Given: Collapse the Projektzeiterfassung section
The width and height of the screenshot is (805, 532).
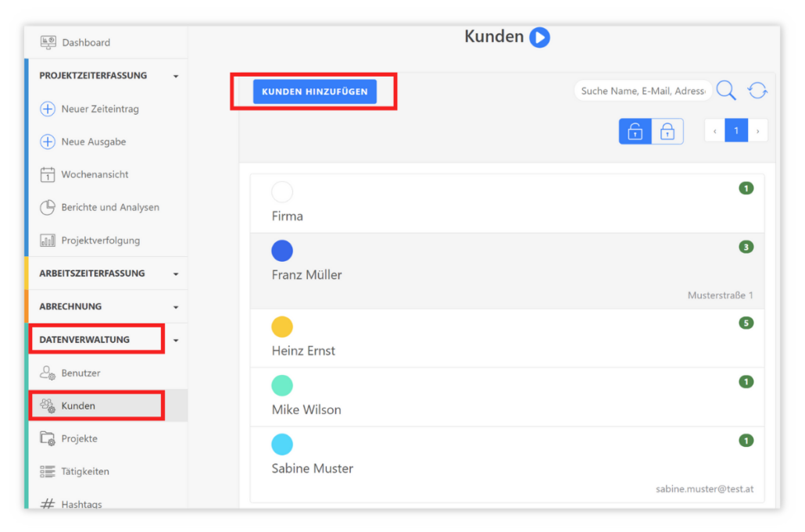Looking at the screenshot, I should [176, 77].
